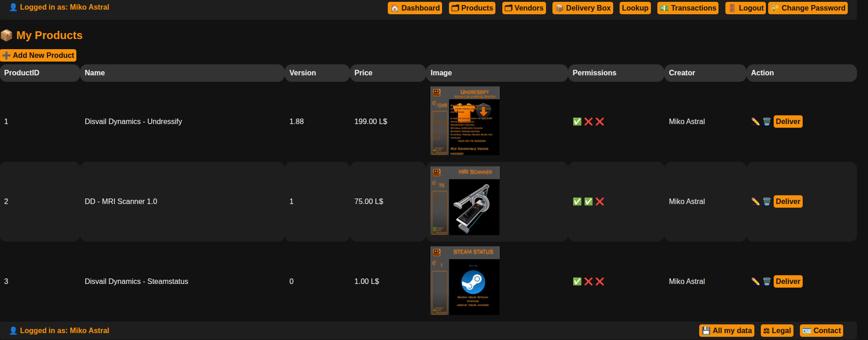This screenshot has height=340, width=868.
Task: Go to Vendors in top navigation
Action: point(524,8)
